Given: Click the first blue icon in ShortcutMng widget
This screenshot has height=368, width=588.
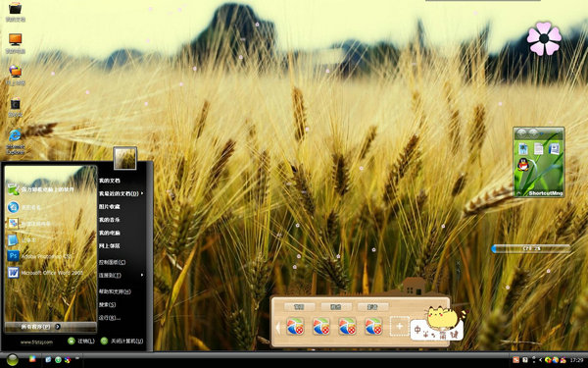Looking at the screenshot, I should (523, 149).
